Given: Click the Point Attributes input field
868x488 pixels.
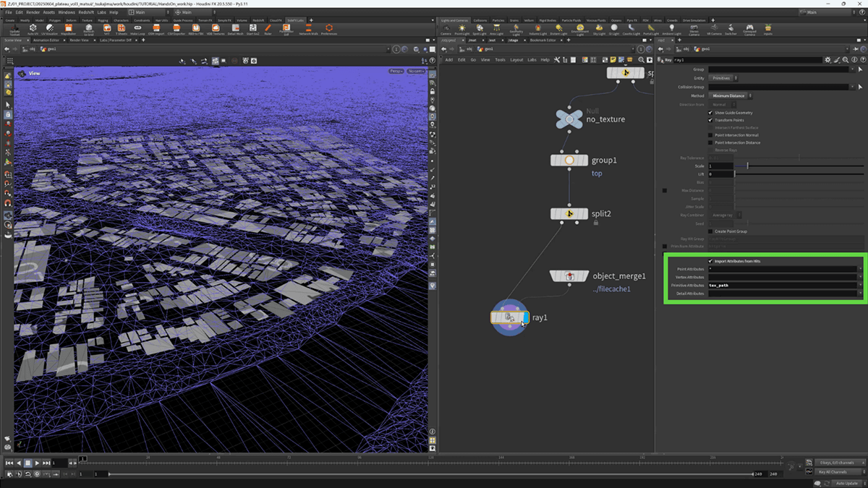Looking at the screenshot, I should tap(781, 268).
